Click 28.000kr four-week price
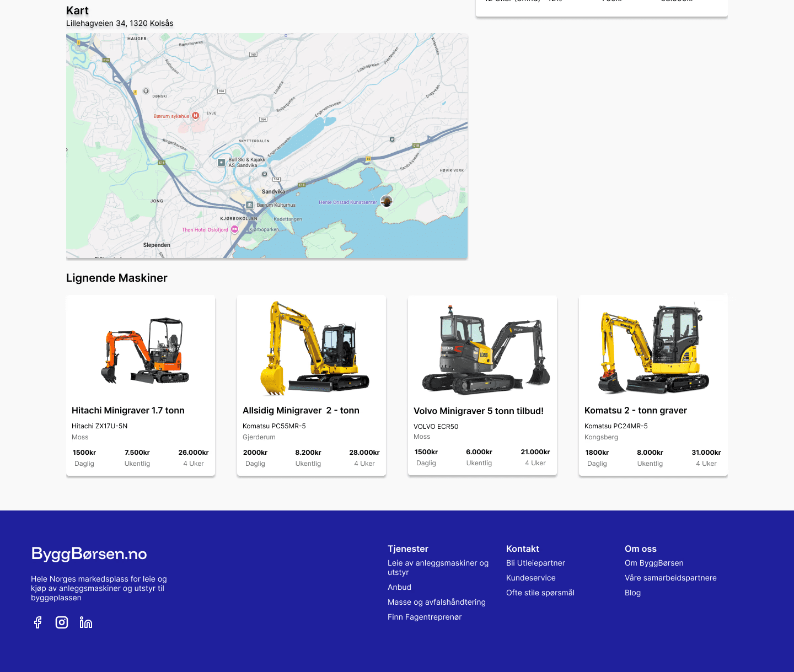 pyautogui.click(x=364, y=453)
